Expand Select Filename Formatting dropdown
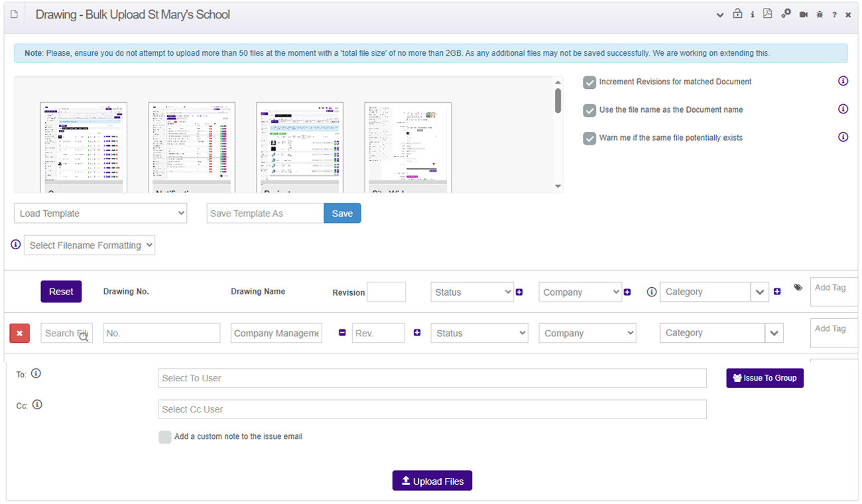 pos(90,245)
